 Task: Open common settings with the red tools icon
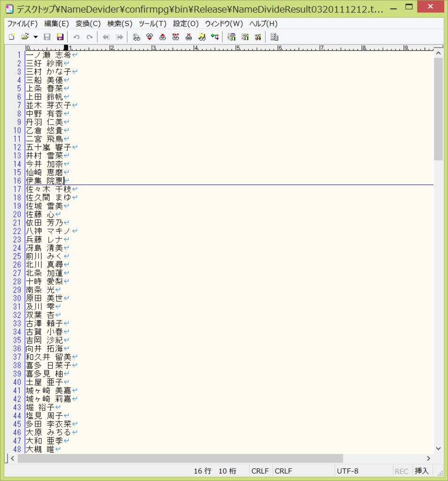pyautogui.click(x=258, y=37)
